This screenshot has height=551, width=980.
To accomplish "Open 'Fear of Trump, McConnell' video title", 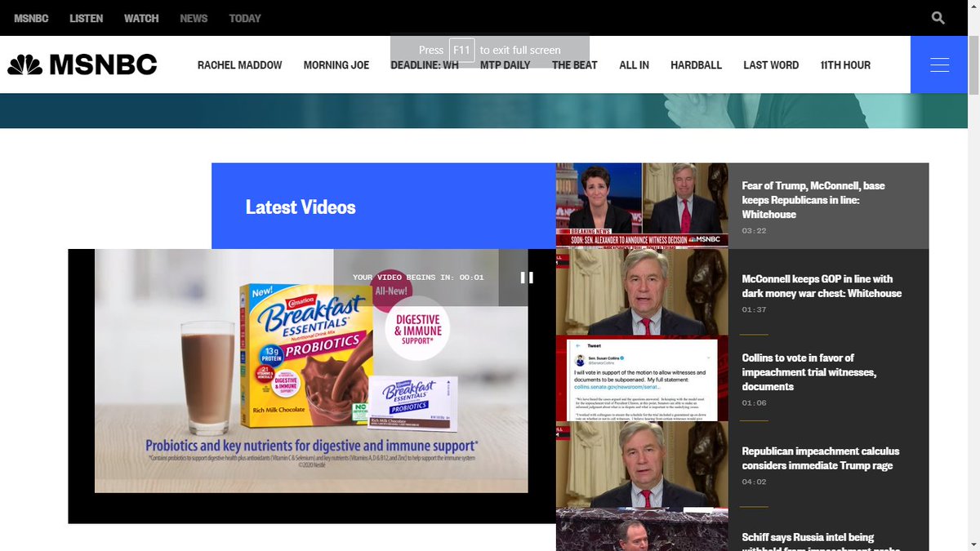I will [x=813, y=200].
